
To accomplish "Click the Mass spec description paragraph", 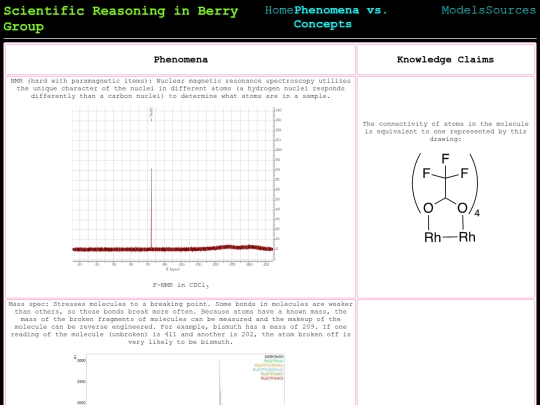I will pyautogui.click(x=180, y=323).
